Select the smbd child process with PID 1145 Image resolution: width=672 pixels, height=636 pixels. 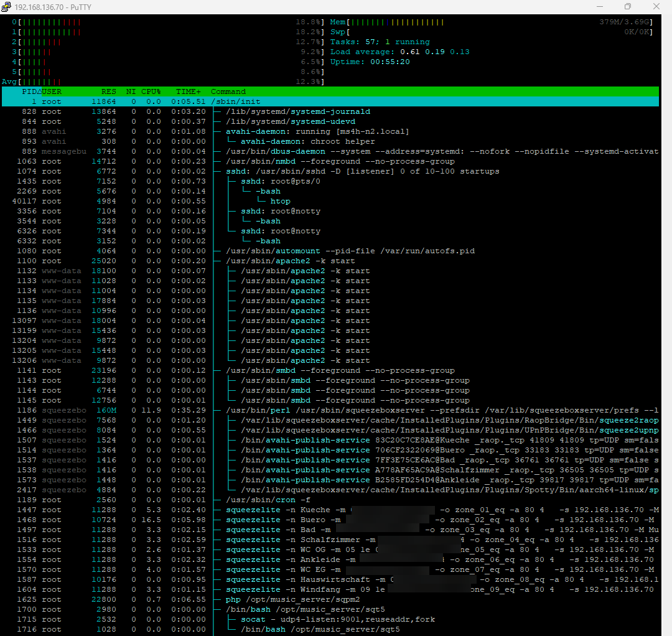[x=330, y=400]
